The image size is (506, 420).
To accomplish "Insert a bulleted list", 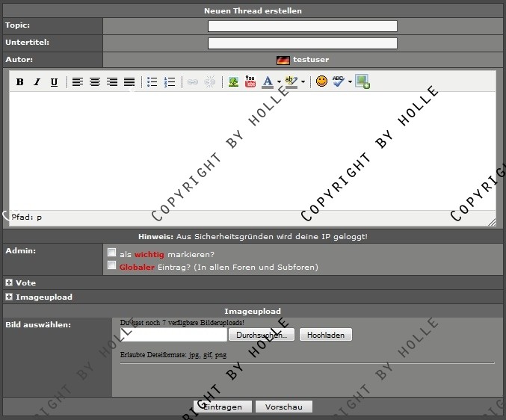I will 152,82.
